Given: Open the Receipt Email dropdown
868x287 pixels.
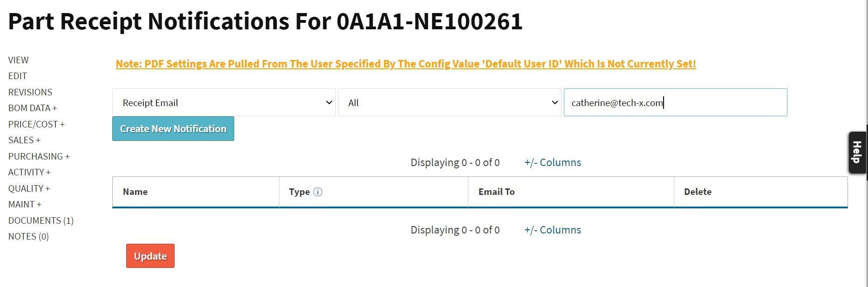Looking at the screenshot, I should pyautogui.click(x=224, y=103).
